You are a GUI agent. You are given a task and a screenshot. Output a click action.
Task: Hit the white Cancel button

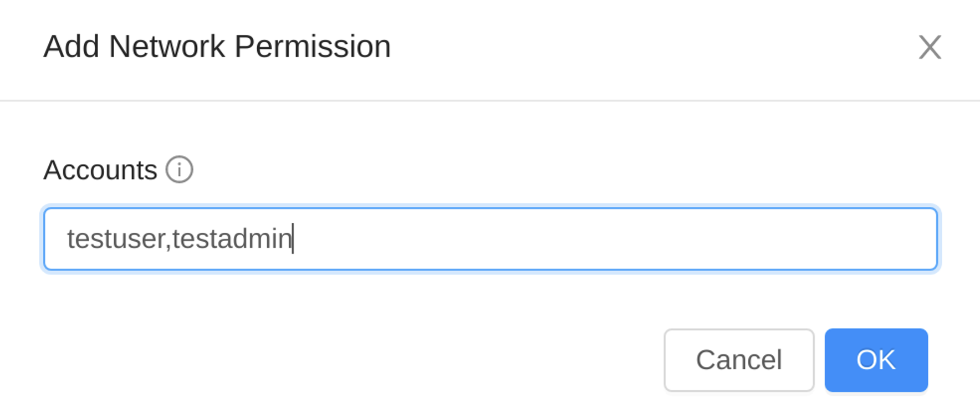739,360
